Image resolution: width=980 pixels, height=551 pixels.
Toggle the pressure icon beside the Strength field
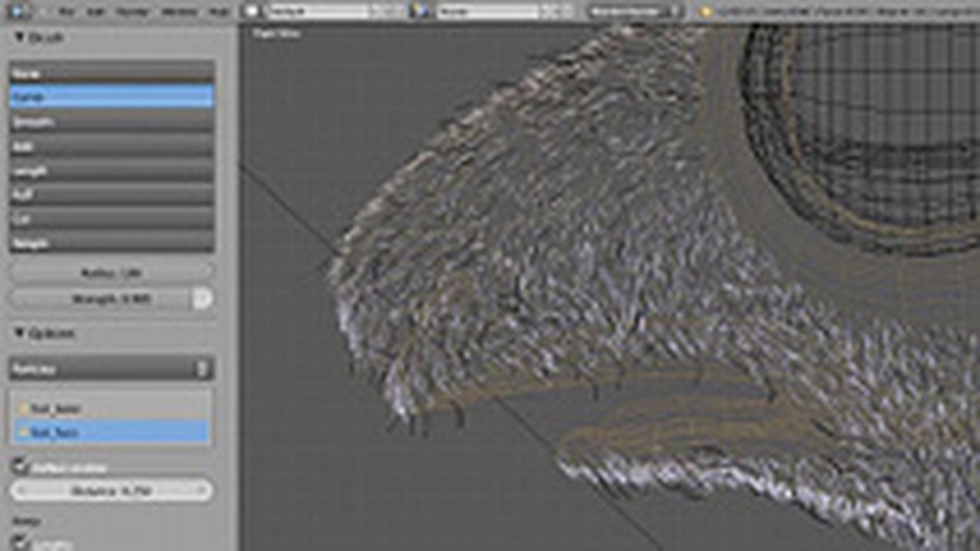[202, 298]
